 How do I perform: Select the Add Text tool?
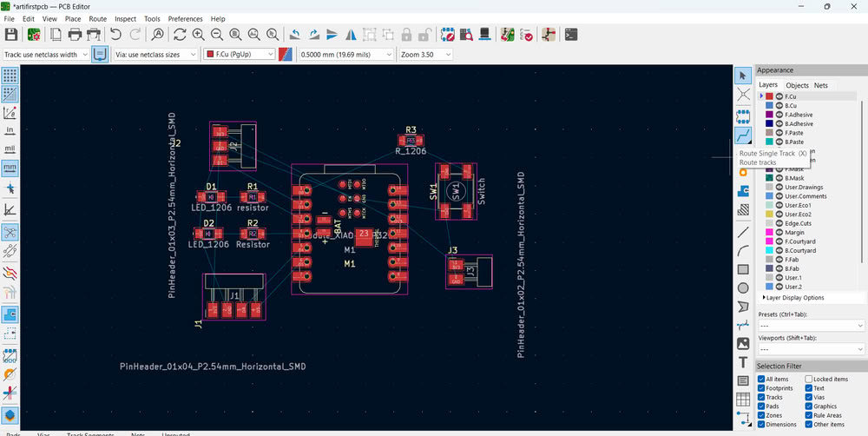[x=743, y=362]
